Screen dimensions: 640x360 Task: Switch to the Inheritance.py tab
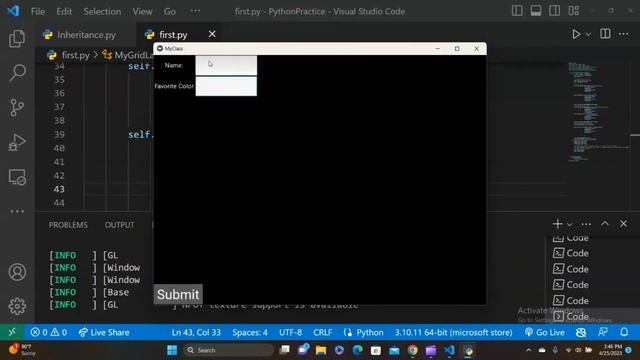[x=85, y=35]
